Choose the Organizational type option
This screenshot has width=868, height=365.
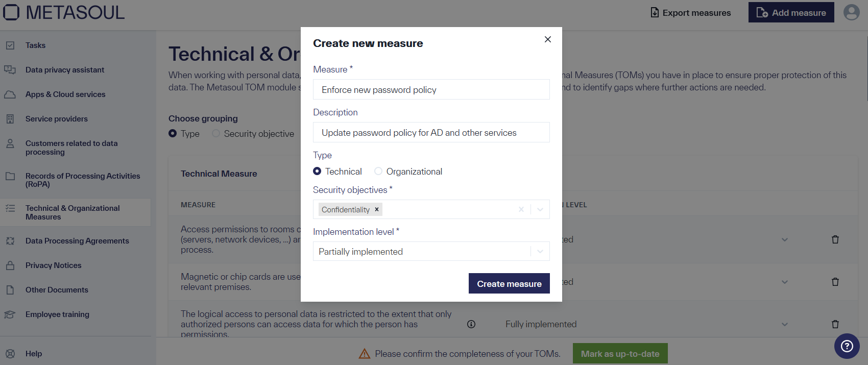pyautogui.click(x=378, y=171)
